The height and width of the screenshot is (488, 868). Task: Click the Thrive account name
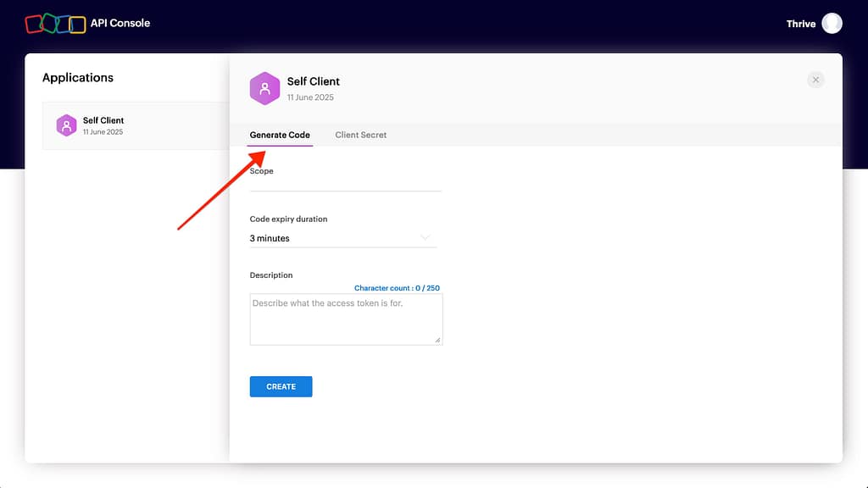[800, 24]
